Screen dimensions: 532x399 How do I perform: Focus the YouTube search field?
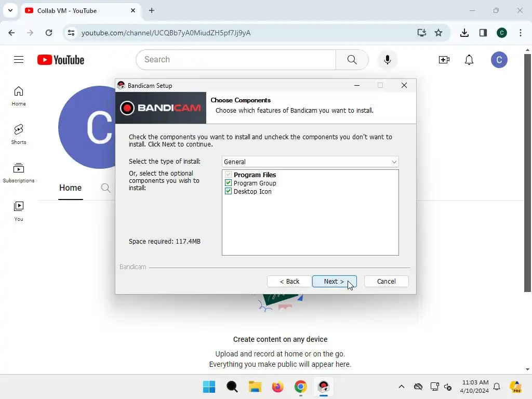point(236,60)
